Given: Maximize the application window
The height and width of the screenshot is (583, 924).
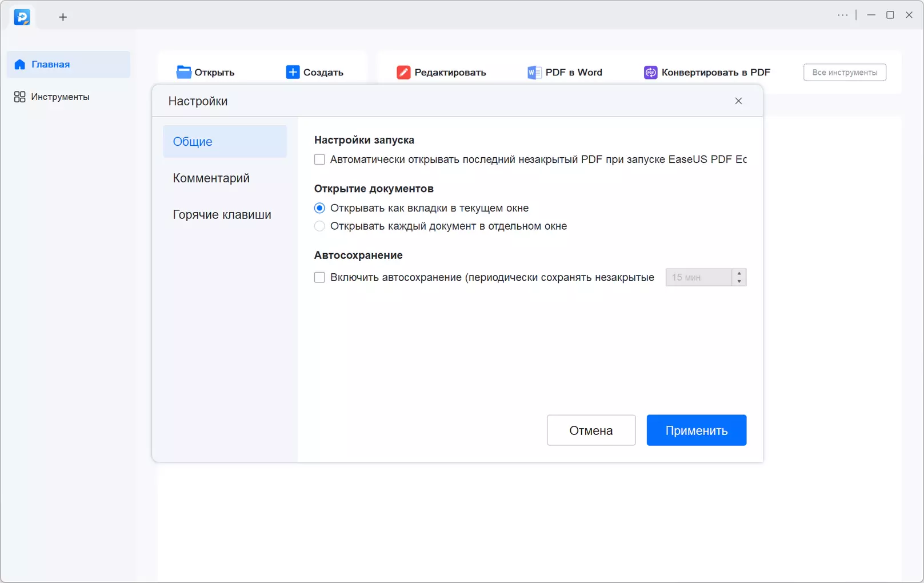Looking at the screenshot, I should [x=890, y=15].
